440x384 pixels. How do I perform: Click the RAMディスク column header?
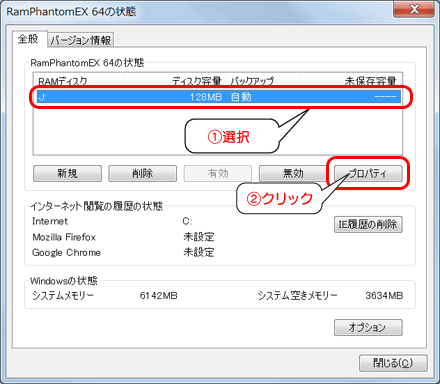tap(79, 81)
